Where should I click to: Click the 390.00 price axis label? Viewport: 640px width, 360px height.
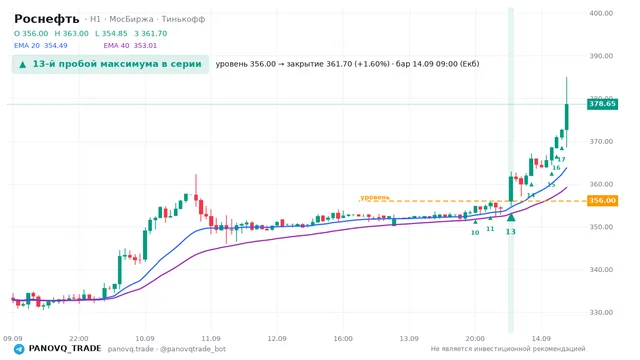click(x=601, y=56)
